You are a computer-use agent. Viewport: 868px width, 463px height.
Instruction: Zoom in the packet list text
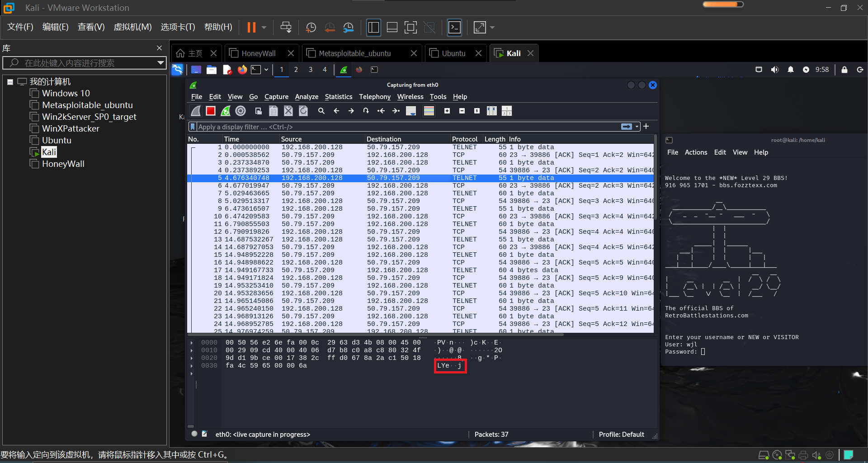point(447,111)
